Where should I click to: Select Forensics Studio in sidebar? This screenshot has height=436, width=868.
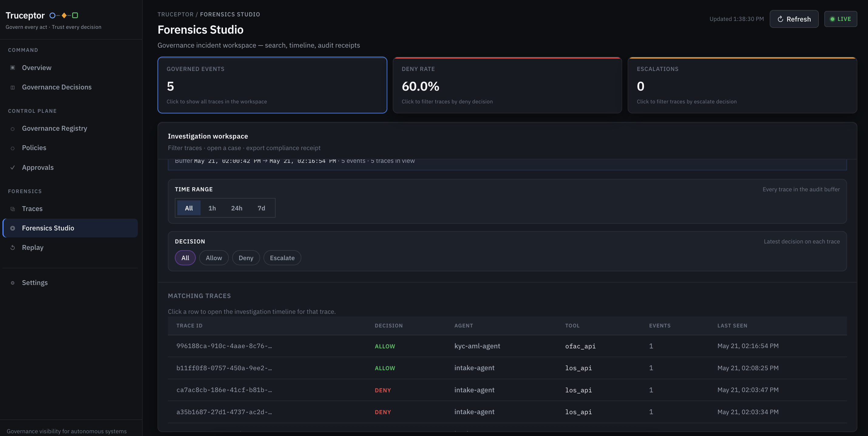pyautogui.click(x=70, y=228)
